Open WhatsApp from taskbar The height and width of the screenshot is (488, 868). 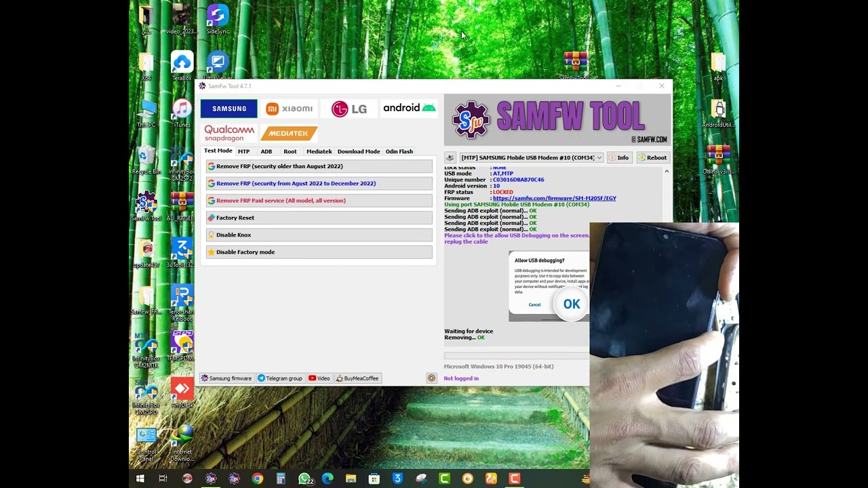coord(304,479)
